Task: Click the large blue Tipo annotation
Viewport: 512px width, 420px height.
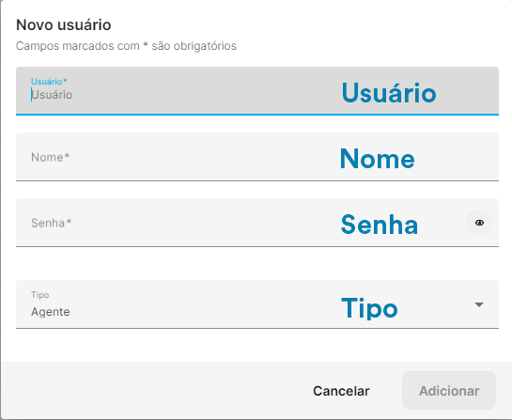Action: click(369, 307)
